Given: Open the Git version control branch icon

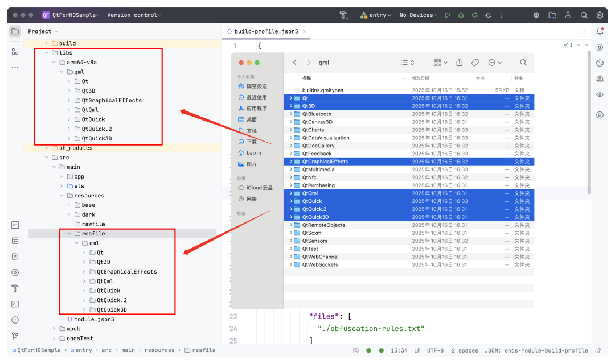Looking at the screenshot, I should 15,336.
